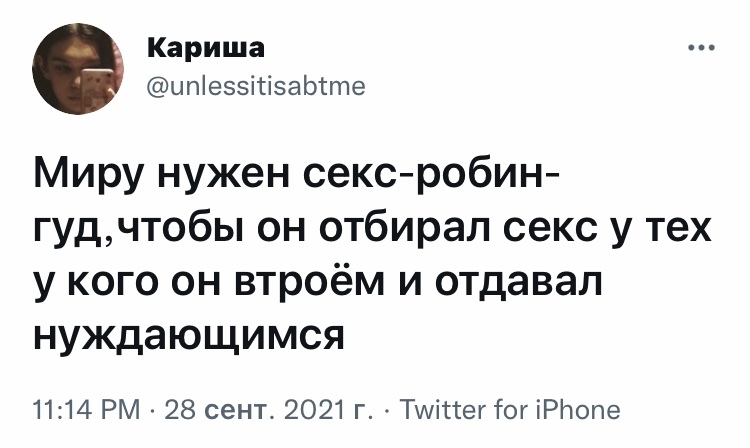The image size is (750, 448).
Task: Open the Twitter for iPhone source link
Action: [509, 410]
